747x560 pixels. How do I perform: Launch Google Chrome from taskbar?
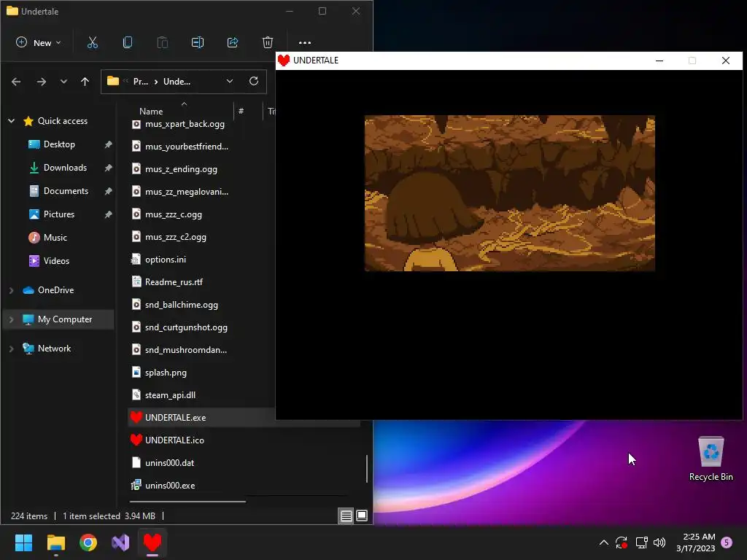pos(88,542)
